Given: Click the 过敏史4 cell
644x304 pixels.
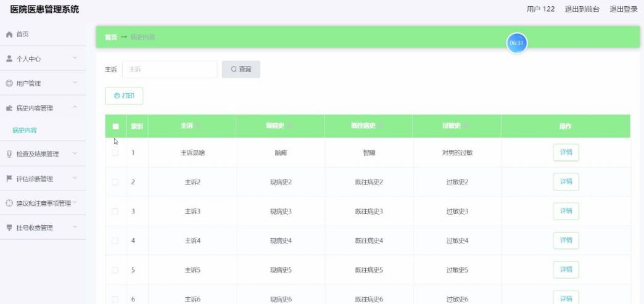Looking at the screenshot, I should point(457,240).
